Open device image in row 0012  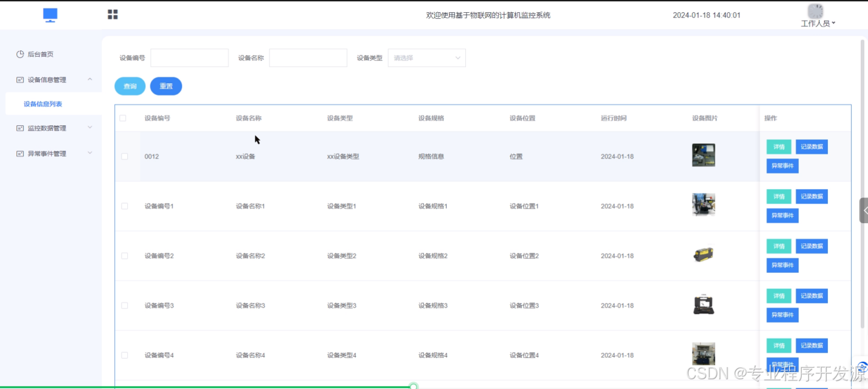point(704,155)
